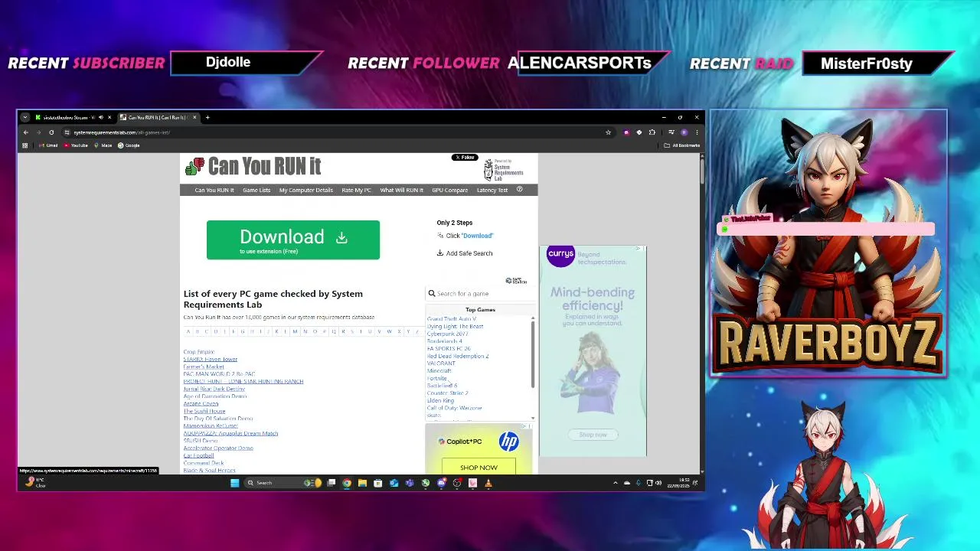
Task: Open Elden Ring in Top Games
Action: pyautogui.click(x=440, y=400)
